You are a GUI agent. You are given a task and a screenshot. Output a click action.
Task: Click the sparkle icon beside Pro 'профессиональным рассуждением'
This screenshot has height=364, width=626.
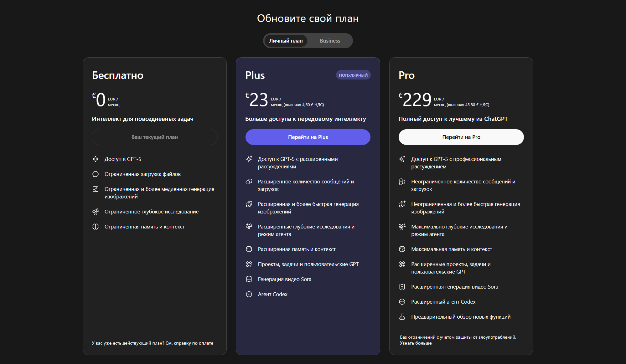pos(402,159)
